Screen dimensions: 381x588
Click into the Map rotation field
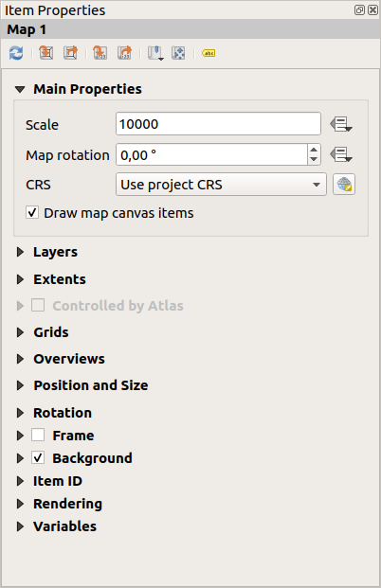coord(211,154)
